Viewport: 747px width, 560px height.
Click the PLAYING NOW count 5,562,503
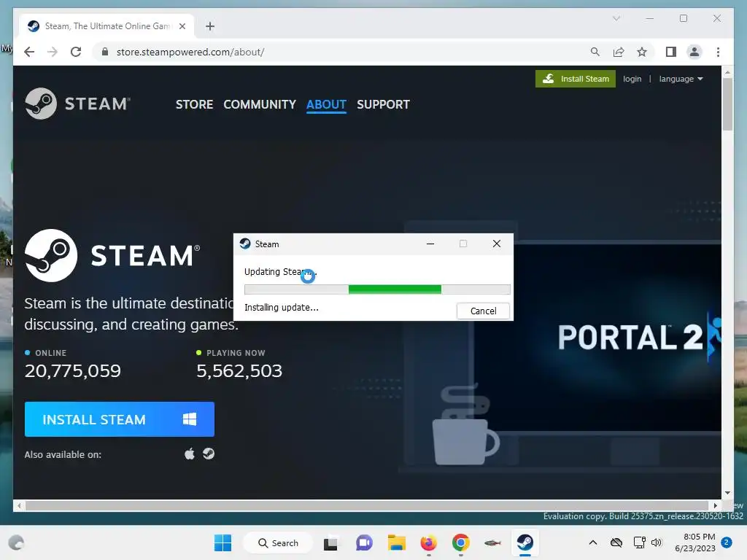239,370
